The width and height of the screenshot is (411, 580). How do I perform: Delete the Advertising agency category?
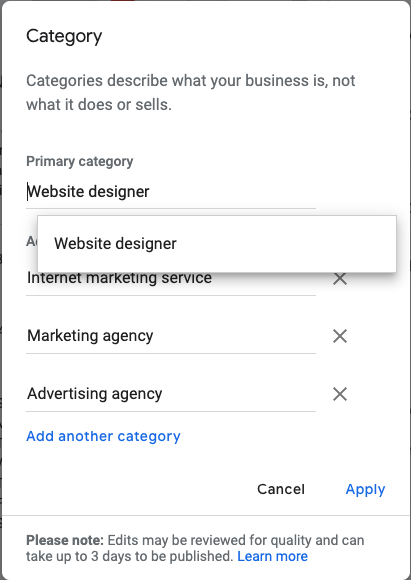pyautogui.click(x=340, y=394)
